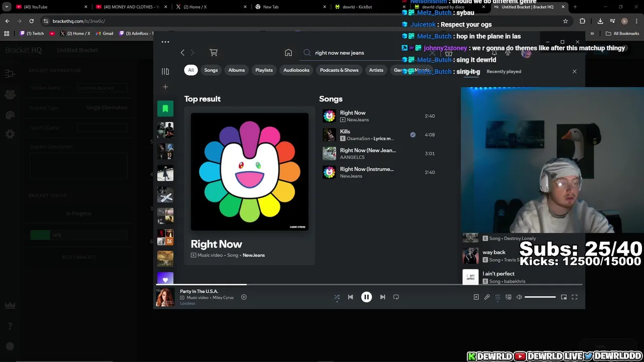
Task: Select Right Now by AANGELCS song row
Action: [379, 153]
